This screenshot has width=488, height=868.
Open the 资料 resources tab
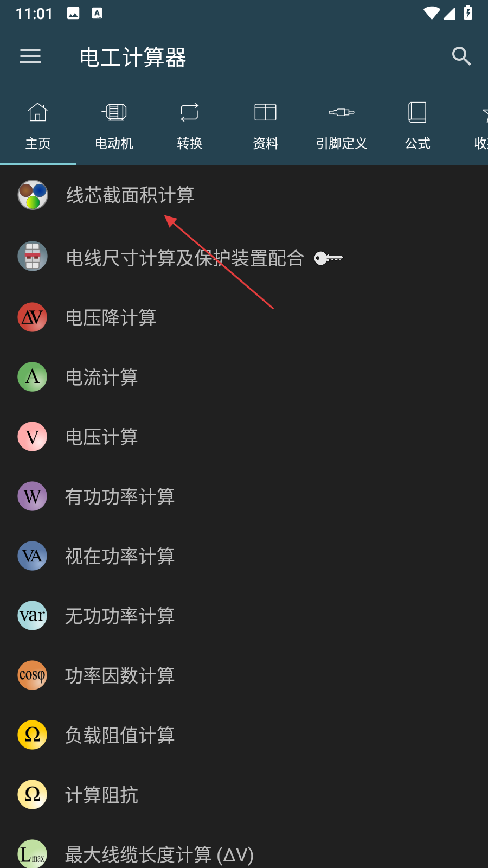pyautogui.click(x=266, y=126)
